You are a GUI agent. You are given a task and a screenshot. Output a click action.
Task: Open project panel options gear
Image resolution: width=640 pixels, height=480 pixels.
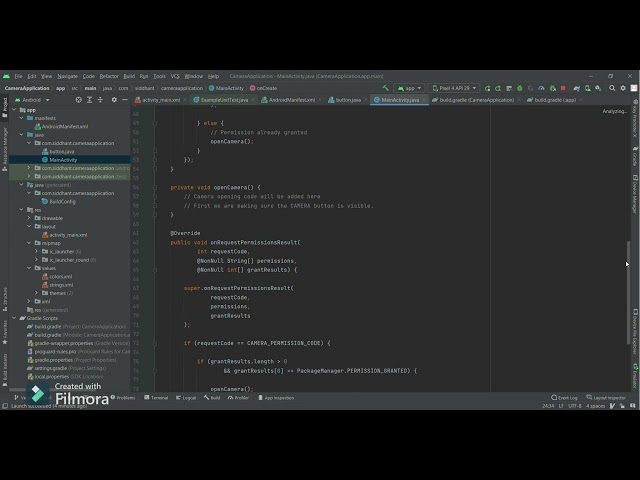click(x=114, y=100)
